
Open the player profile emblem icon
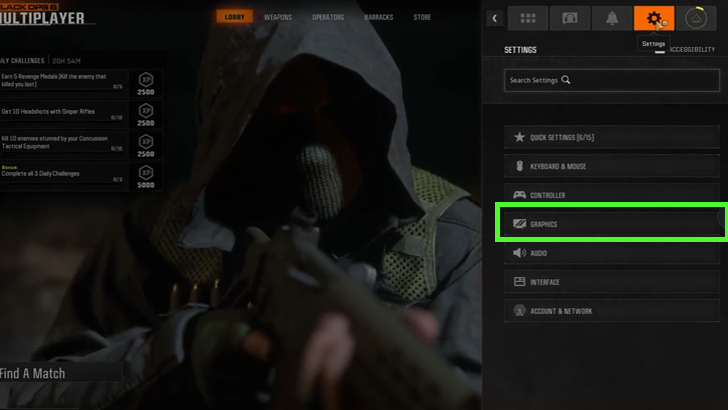(696, 18)
